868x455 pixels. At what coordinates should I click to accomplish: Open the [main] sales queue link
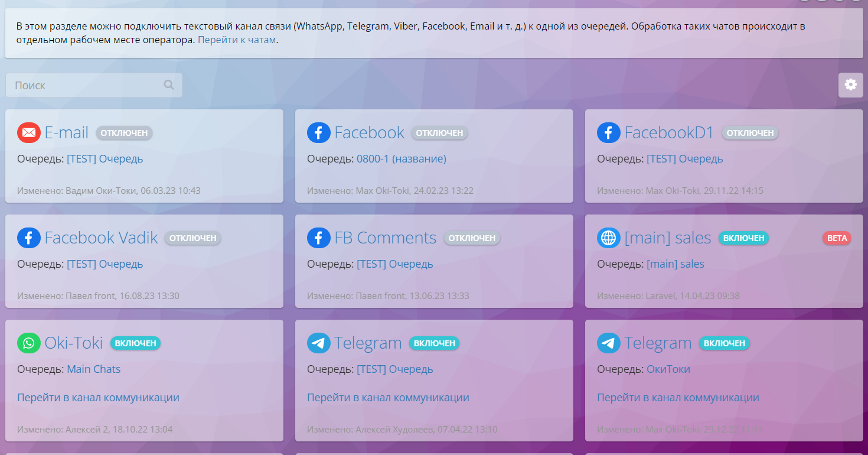click(x=676, y=264)
